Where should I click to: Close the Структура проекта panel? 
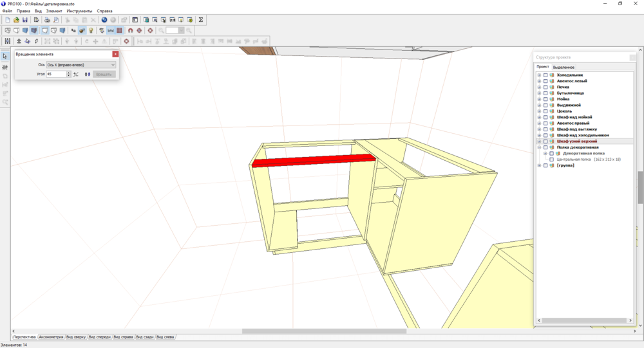632,57
